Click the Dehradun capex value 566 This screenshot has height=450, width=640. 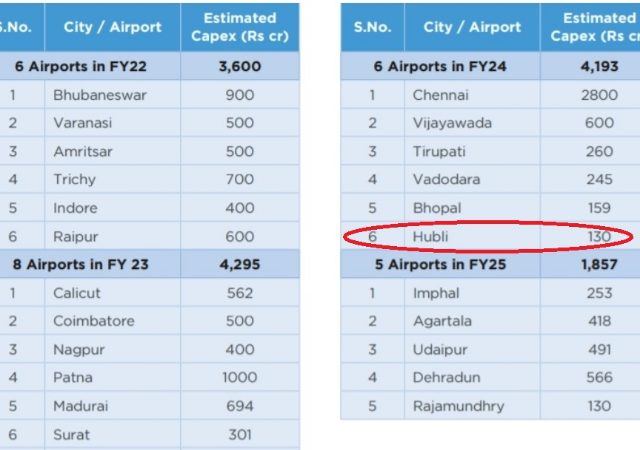tap(599, 377)
